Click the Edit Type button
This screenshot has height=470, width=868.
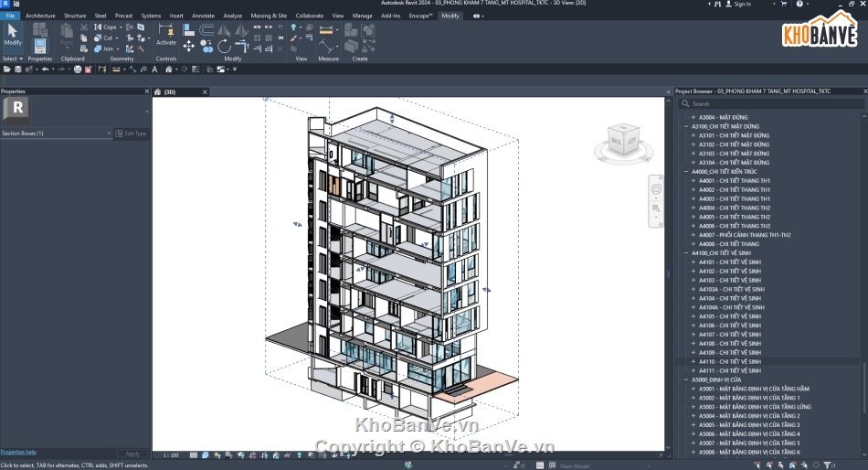click(x=132, y=134)
